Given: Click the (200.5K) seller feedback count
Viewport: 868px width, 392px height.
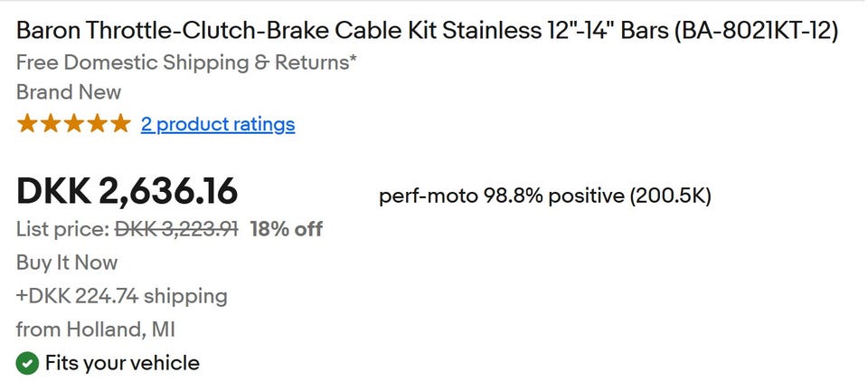Looking at the screenshot, I should 671,196.
